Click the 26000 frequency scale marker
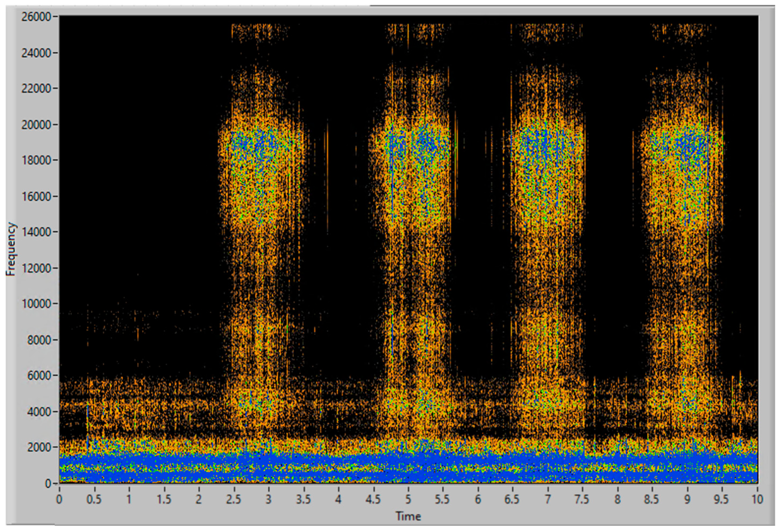This screenshot has width=779, height=532. coord(36,17)
